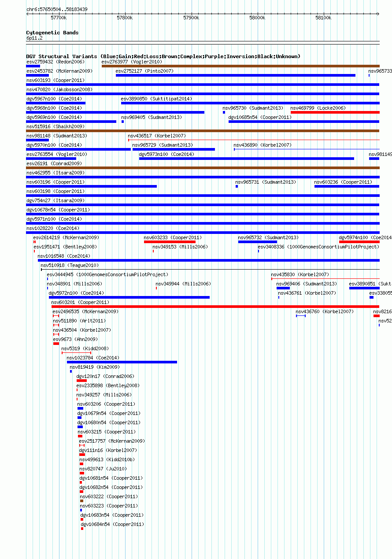
Task: Click the long red nsv603201 (Cooper2011) bar
Action: coord(215,307)
